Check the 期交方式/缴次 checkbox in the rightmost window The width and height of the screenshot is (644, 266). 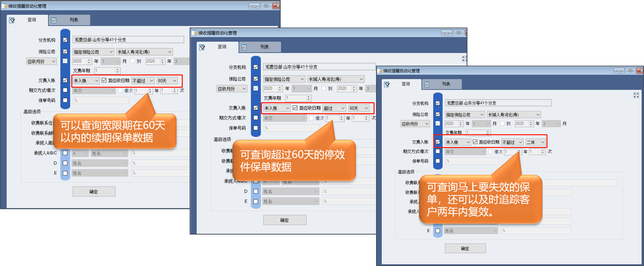[438, 151]
